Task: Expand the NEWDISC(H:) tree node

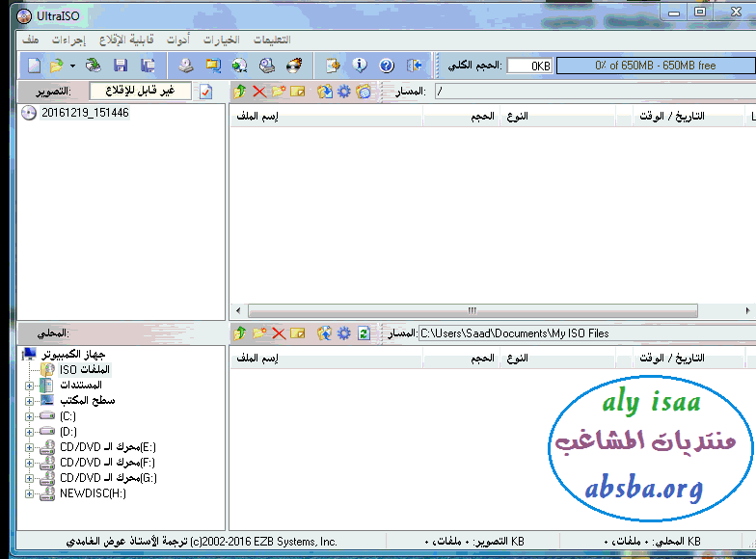Action: coord(29,493)
